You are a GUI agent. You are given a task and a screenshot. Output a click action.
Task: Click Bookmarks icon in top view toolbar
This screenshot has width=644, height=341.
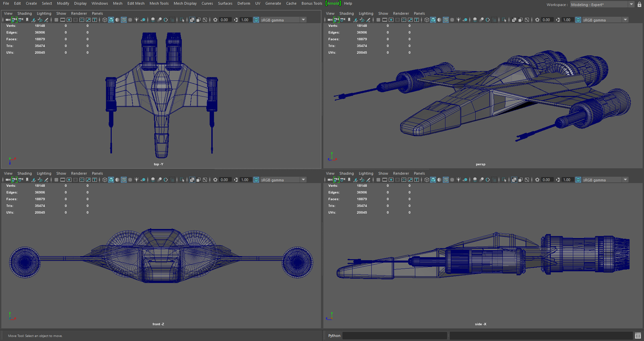pyautogui.click(x=27, y=20)
